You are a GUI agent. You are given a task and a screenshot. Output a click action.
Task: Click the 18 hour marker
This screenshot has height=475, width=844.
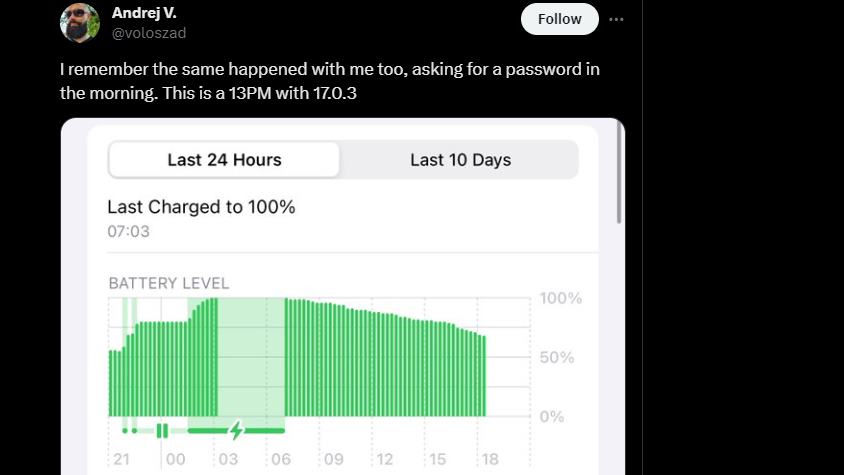pyautogui.click(x=490, y=459)
